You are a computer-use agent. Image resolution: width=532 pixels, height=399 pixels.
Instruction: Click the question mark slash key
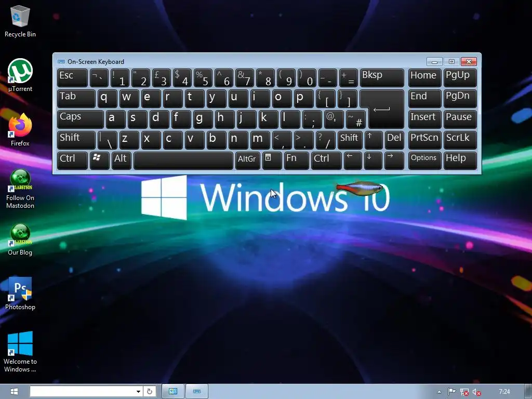[x=325, y=140]
